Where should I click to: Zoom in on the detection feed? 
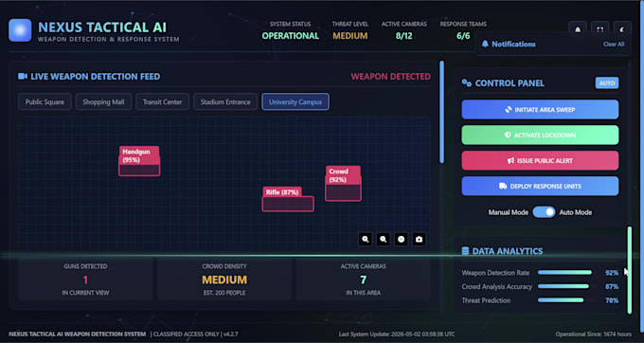point(366,239)
